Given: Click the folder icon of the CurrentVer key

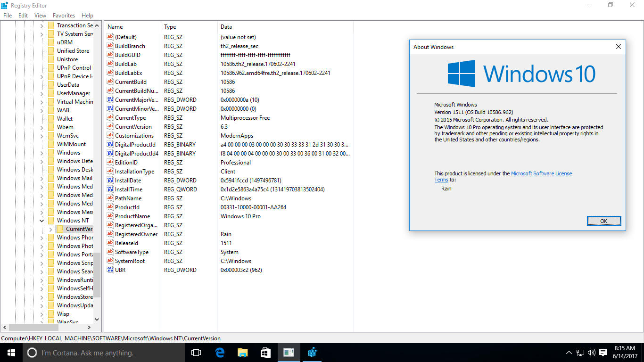Looking at the screenshot, I should coord(60,229).
